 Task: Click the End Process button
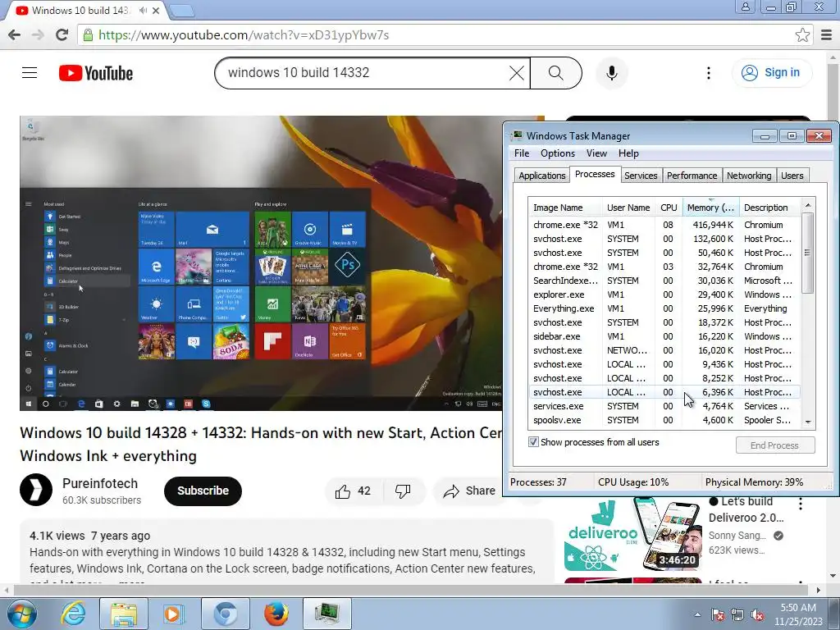click(775, 445)
